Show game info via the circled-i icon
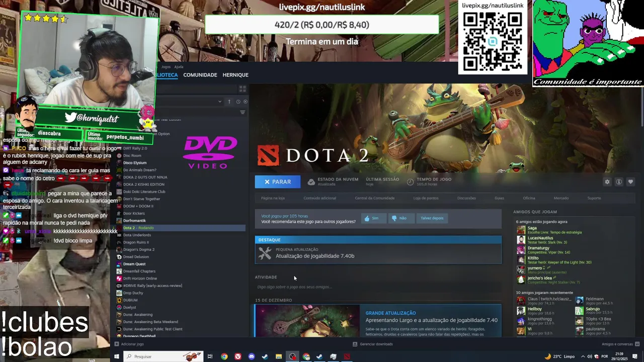Viewport: 644px width, 362px height. tap(619, 182)
